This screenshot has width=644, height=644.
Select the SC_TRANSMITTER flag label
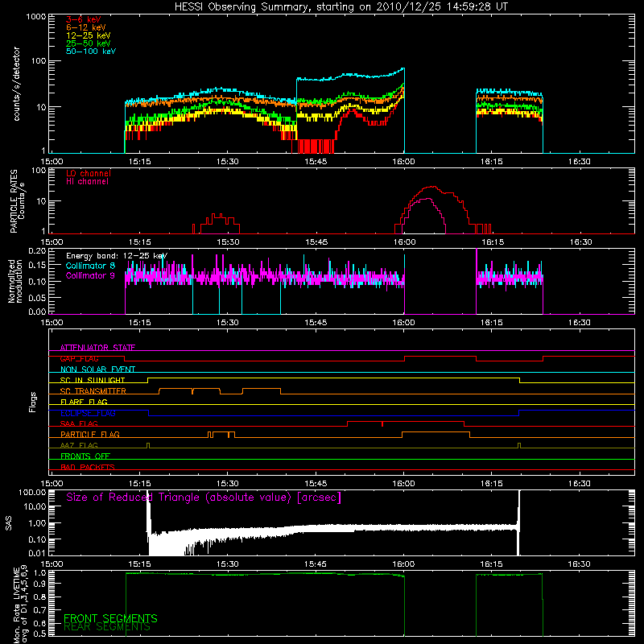click(93, 391)
